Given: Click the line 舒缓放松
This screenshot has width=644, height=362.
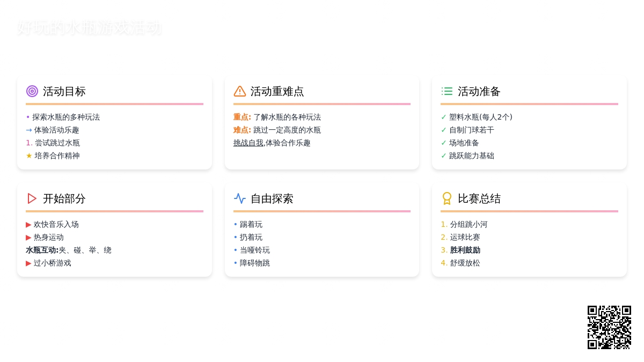Looking at the screenshot, I should [x=465, y=263].
